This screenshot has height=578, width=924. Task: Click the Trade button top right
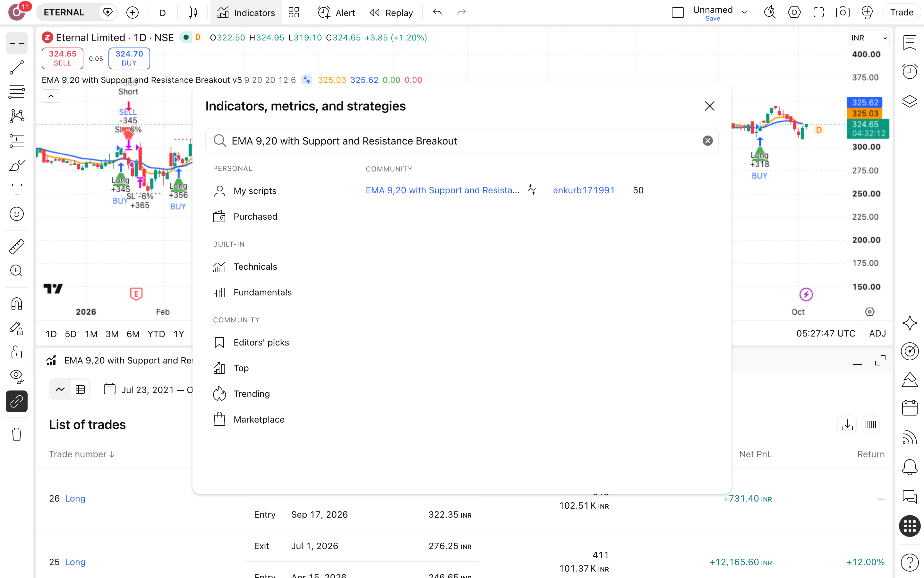[x=902, y=13]
